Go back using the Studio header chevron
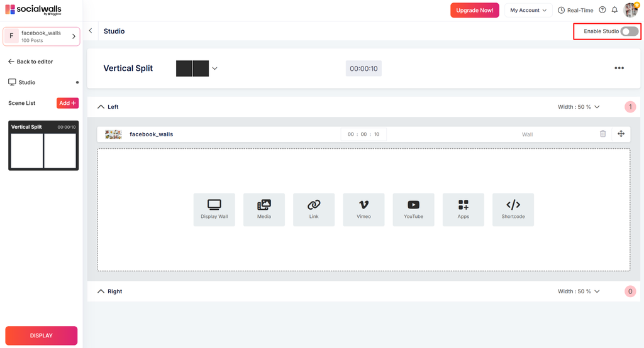Screen dimensions: 644x348 point(91,31)
